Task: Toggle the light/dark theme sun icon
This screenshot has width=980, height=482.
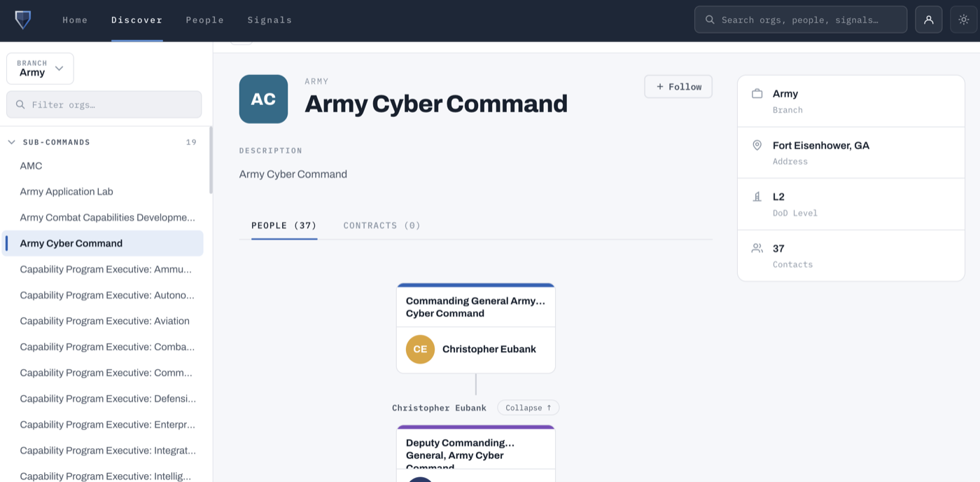Action: [964, 20]
